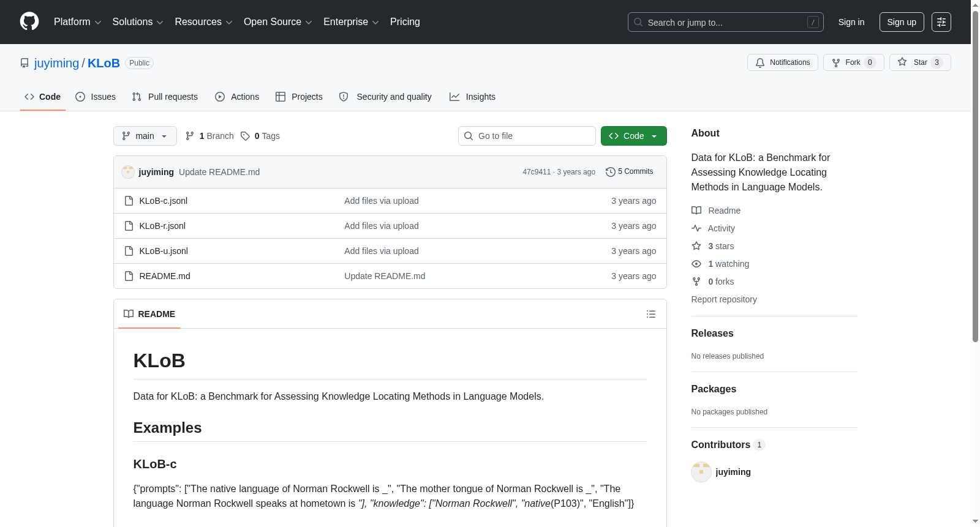980x527 pixels.
Task: Expand the main branch selector dropdown
Action: coord(145,136)
